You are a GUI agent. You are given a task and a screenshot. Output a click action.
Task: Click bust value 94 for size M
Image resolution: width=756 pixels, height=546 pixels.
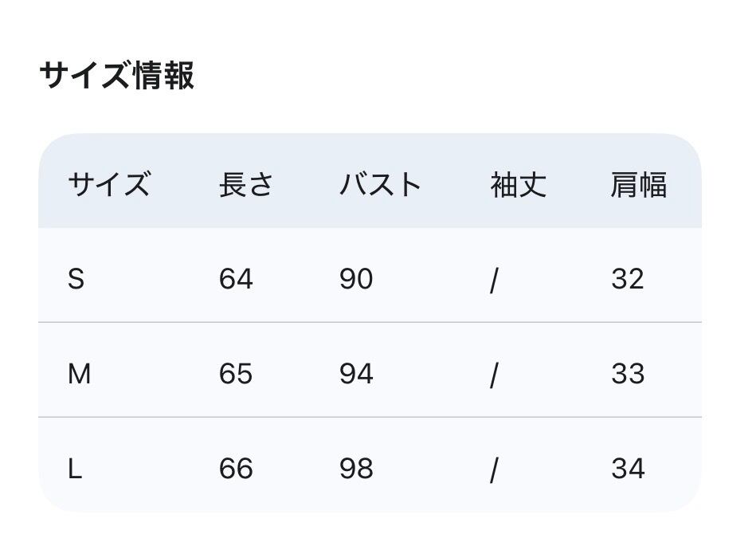(356, 374)
